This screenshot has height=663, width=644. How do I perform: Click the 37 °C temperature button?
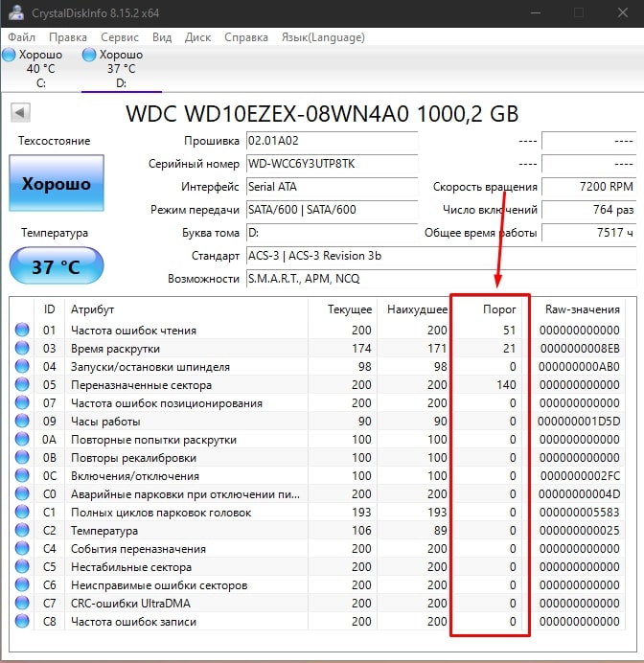coord(57,266)
